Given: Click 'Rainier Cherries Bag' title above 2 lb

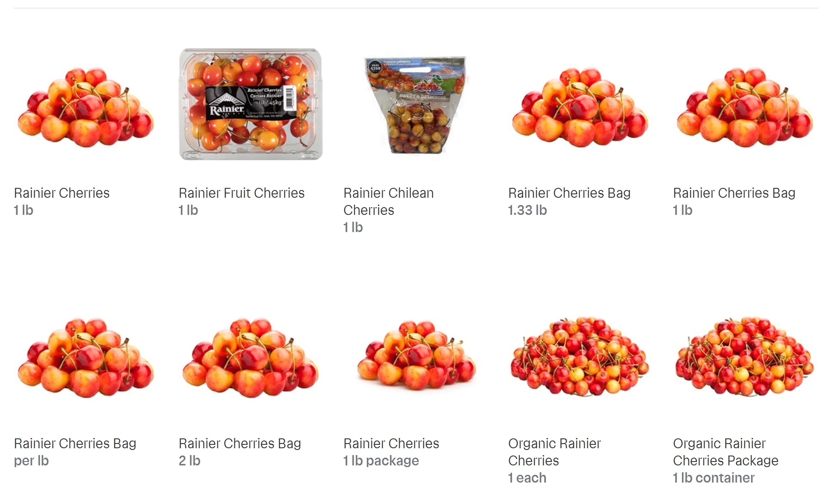Looking at the screenshot, I should click(x=240, y=444).
